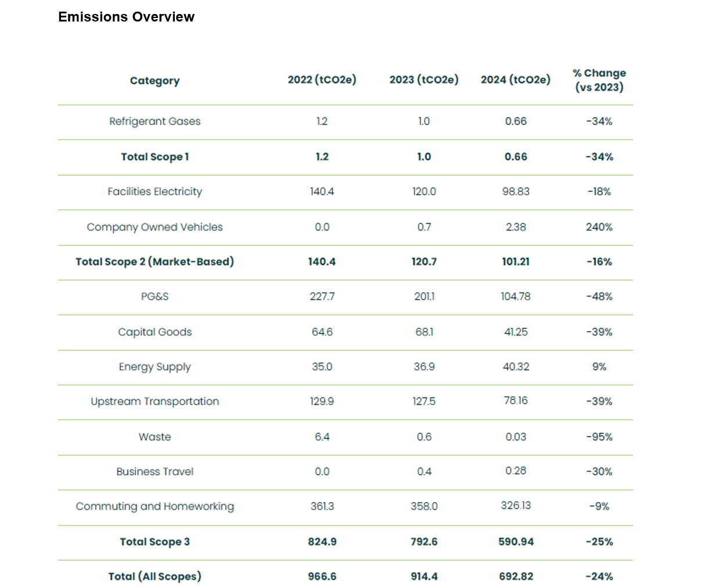
Task: Click the Emissions Overview heading
Action: tap(126, 17)
